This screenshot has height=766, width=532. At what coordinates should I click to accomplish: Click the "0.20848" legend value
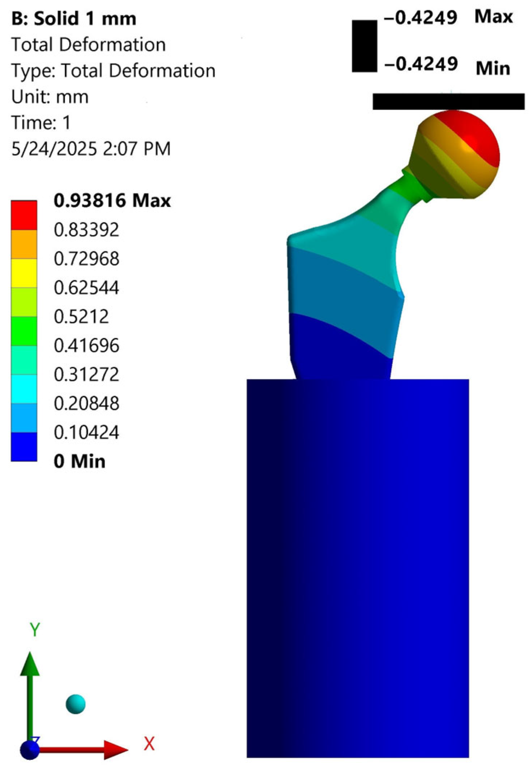click(x=86, y=403)
